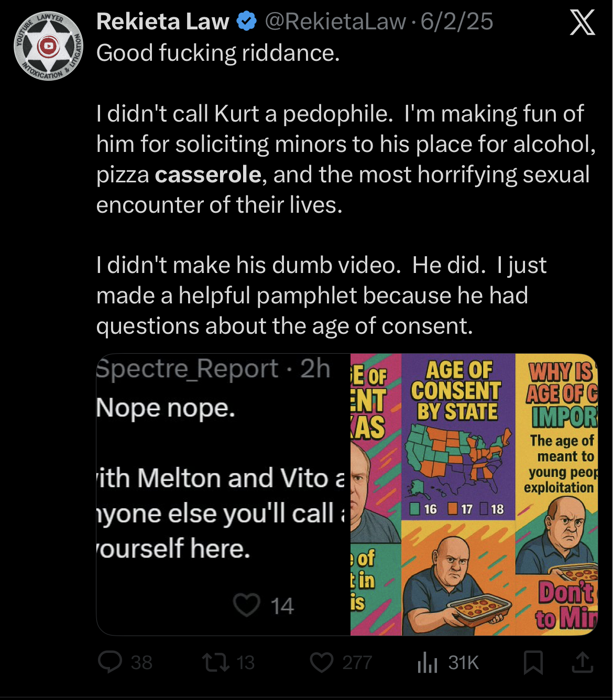
Task: Click the 6/2/25 post date
Action: (457, 21)
